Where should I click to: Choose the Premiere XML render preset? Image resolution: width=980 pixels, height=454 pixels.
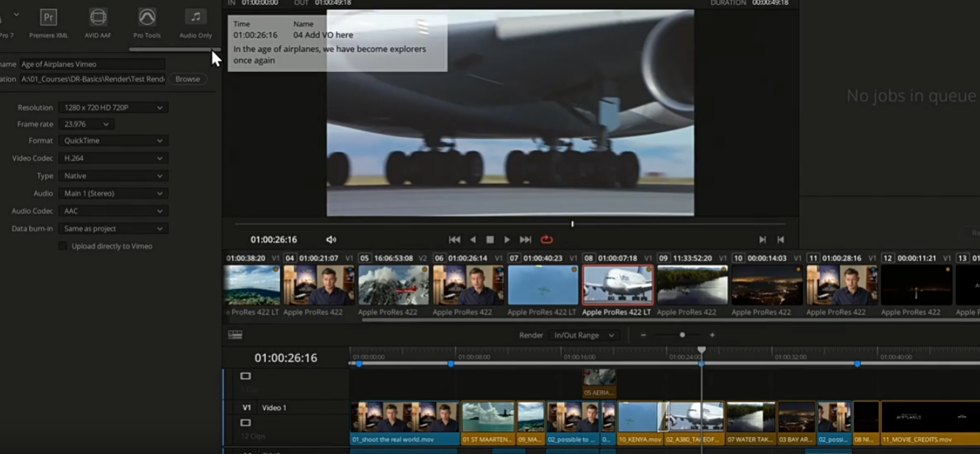[x=49, y=23]
